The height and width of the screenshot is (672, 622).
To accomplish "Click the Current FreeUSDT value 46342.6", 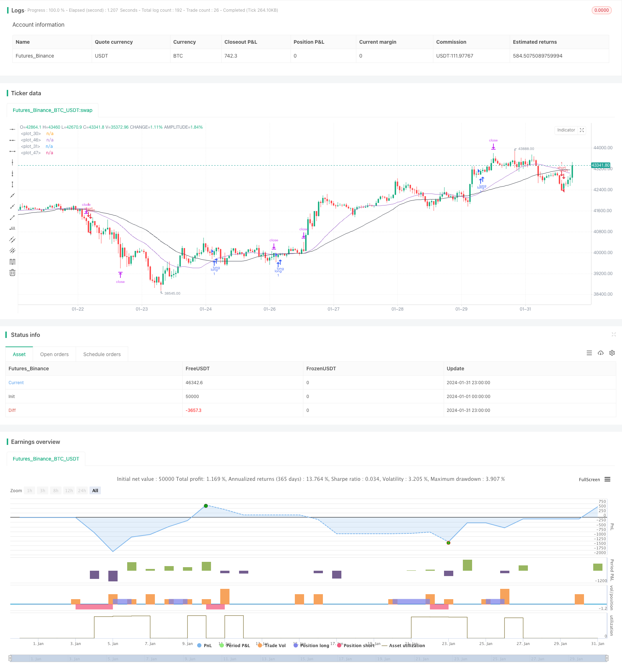I will tap(194, 382).
